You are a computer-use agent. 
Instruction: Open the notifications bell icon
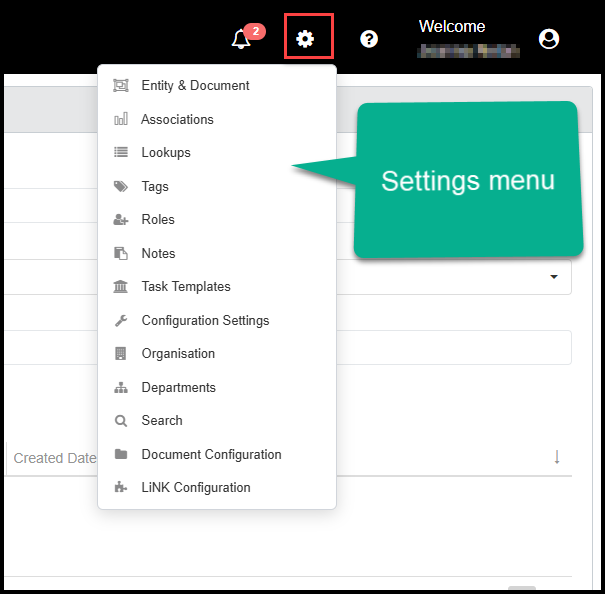point(241,39)
